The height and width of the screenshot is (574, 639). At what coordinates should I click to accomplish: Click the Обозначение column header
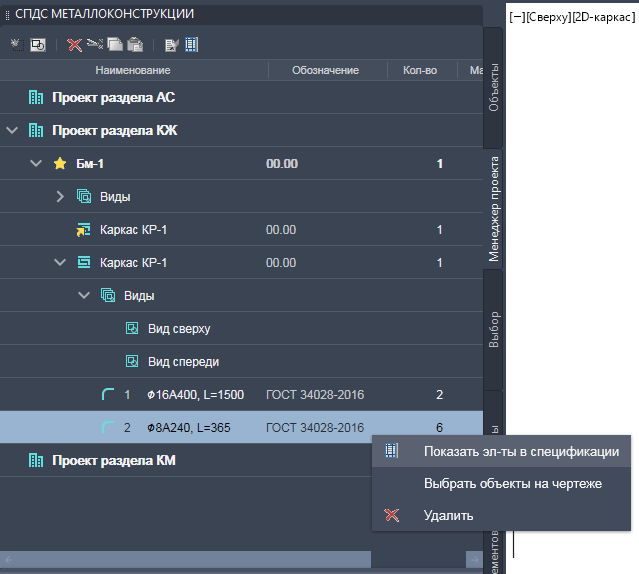pos(325,70)
